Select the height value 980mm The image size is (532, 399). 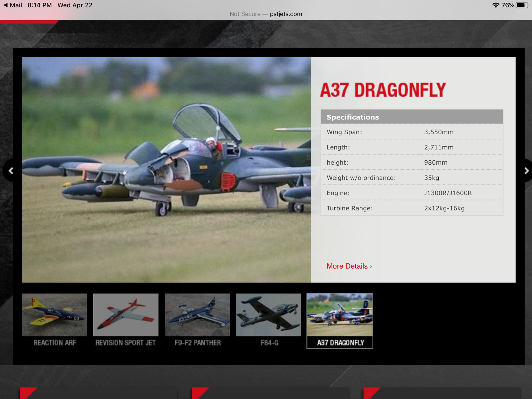(436, 162)
